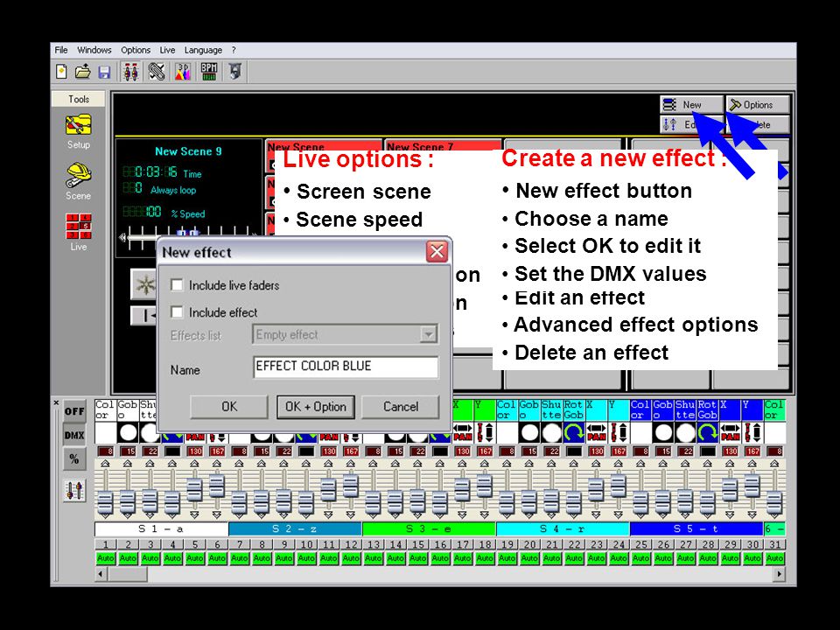This screenshot has height=630, width=840.
Task: Click the Gobo circle icon of channel 2
Action: click(128, 432)
